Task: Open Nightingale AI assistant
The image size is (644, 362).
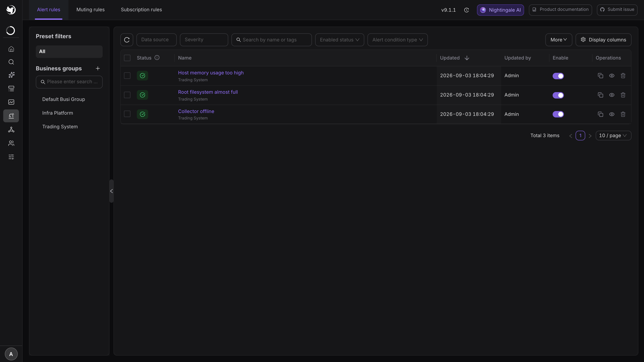Action: [500, 10]
